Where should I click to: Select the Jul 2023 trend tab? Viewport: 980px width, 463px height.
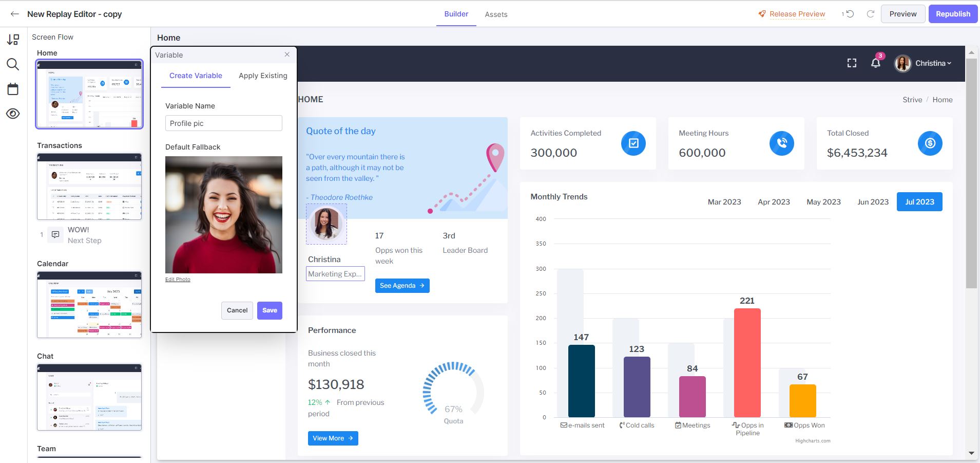[x=919, y=202]
